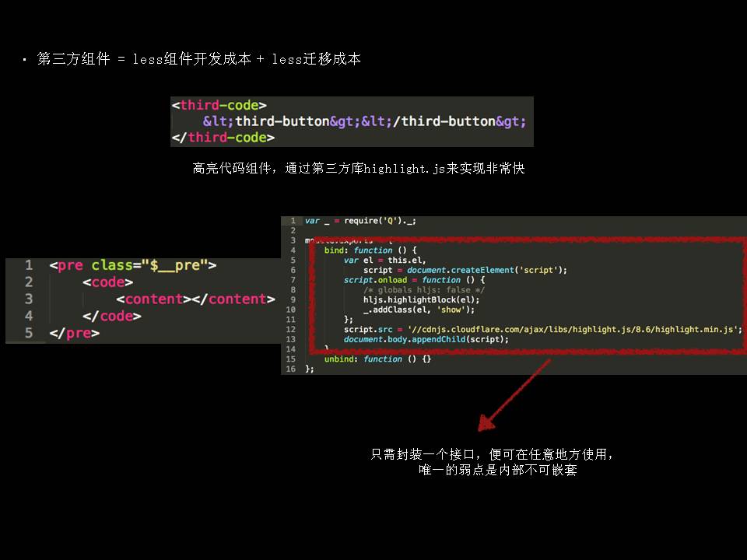Select the highlight.js caption text
Viewport: 747px width, 560px height.
[358, 167]
